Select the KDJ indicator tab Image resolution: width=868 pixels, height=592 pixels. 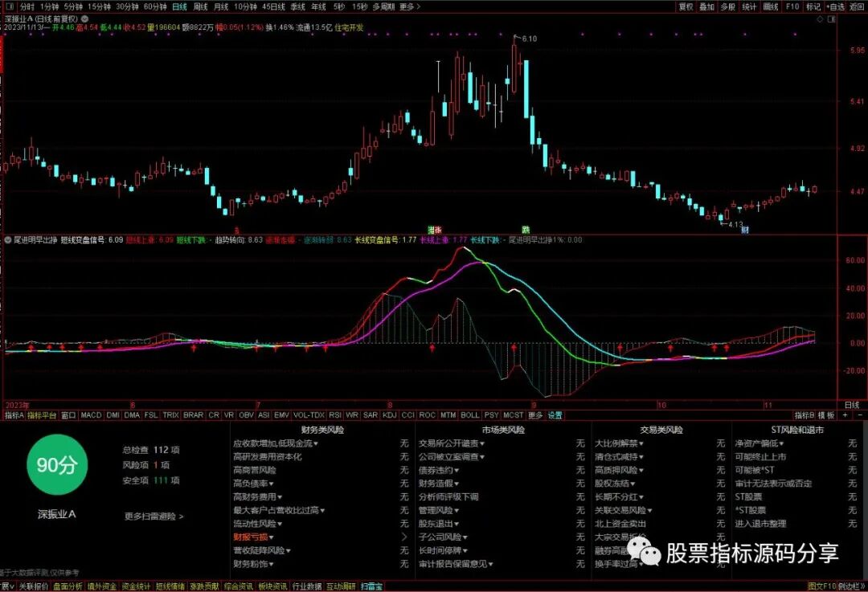pos(390,415)
